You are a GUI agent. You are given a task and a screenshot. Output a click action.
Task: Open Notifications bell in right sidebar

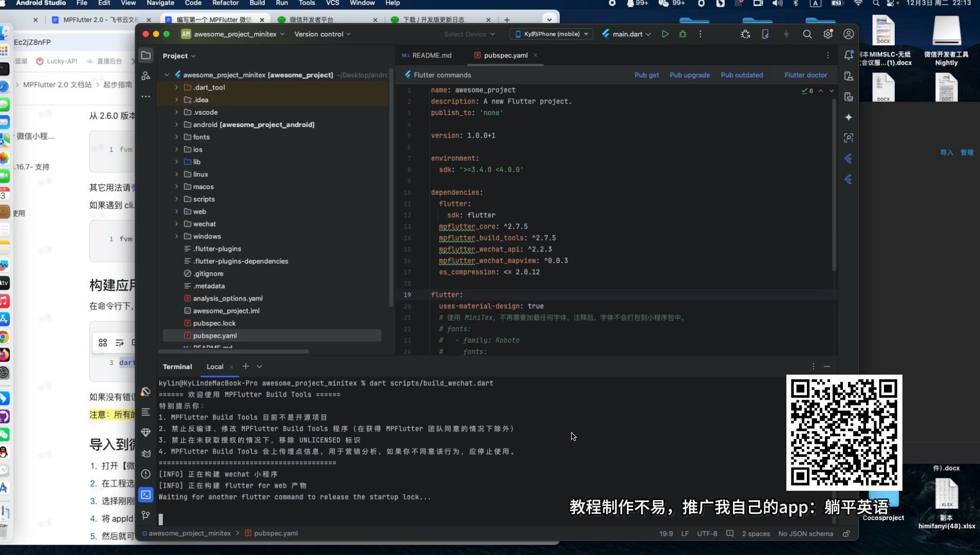coord(849,55)
